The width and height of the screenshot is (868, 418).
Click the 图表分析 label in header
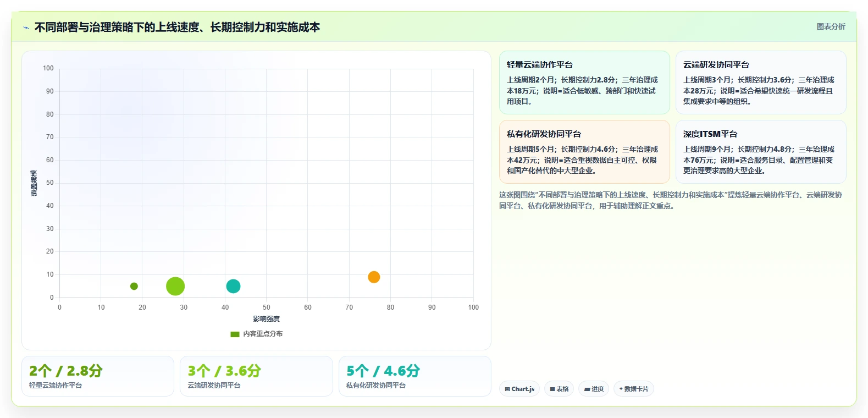831,26
